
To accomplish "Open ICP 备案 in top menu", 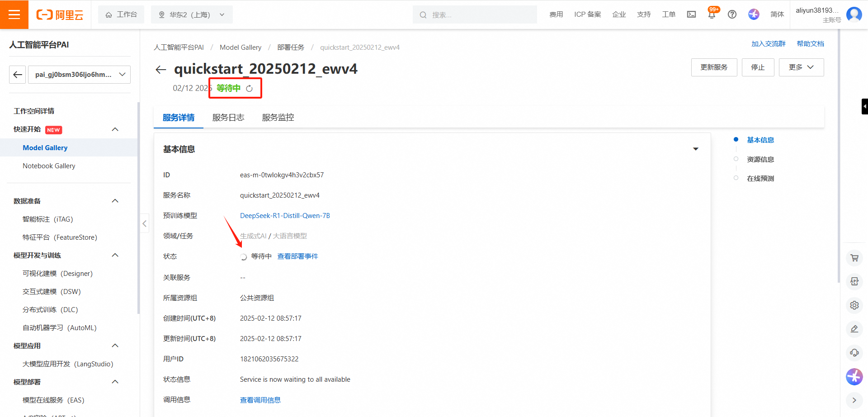I will (x=588, y=14).
